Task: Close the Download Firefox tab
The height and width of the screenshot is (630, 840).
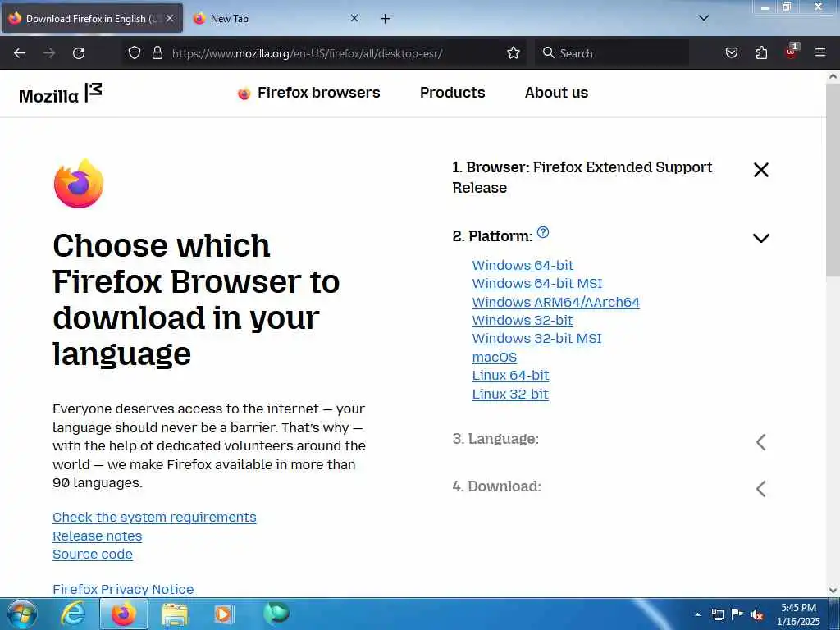Action: point(170,18)
